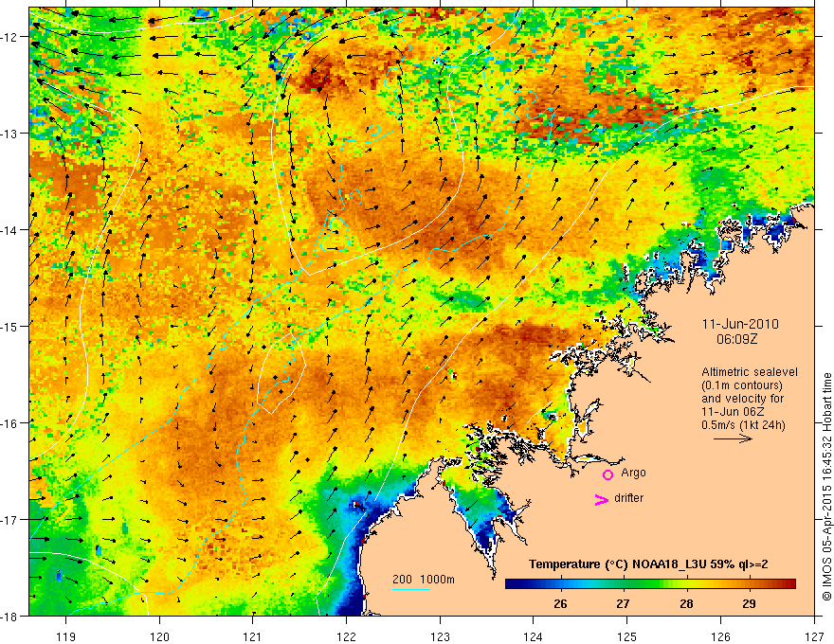Click the 29 colorbar tick label
Screen dimensions: 834x644
pyautogui.click(x=749, y=603)
